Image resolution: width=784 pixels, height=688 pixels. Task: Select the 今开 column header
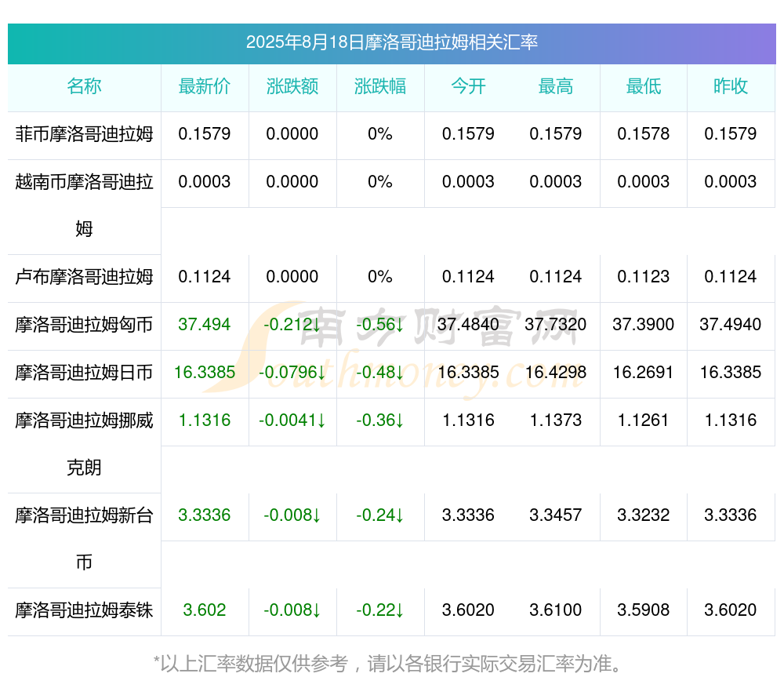(x=468, y=86)
